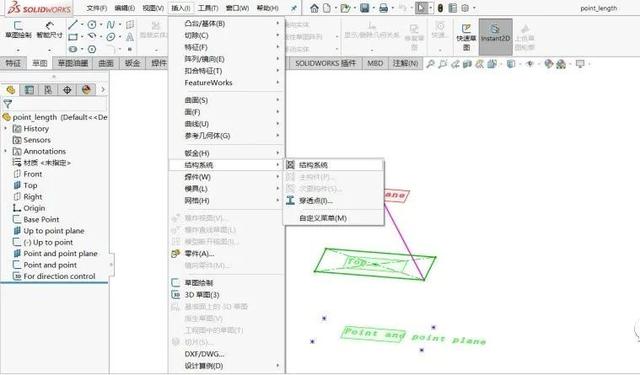Select Origin in the feature tree

pyautogui.click(x=29, y=208)
